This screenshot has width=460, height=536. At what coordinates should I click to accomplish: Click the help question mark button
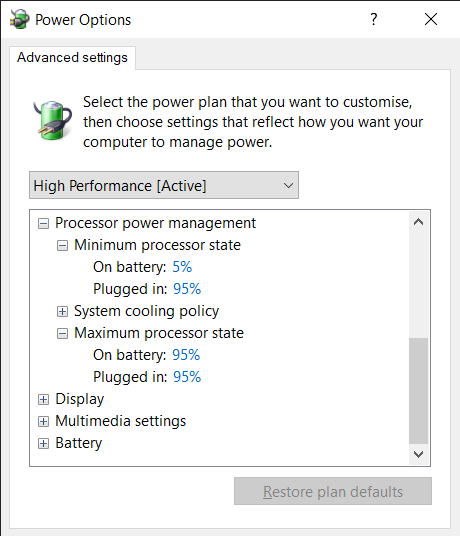click(x=374, y=19)
